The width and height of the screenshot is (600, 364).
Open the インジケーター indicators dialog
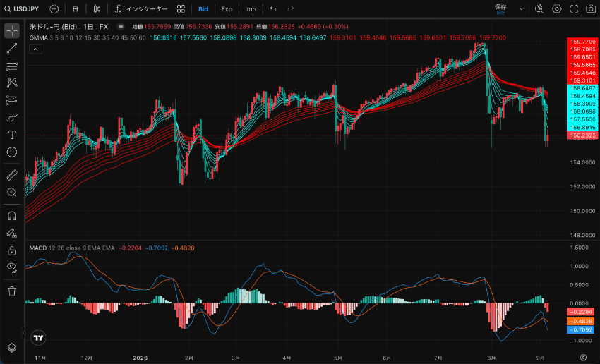[141, 8]
